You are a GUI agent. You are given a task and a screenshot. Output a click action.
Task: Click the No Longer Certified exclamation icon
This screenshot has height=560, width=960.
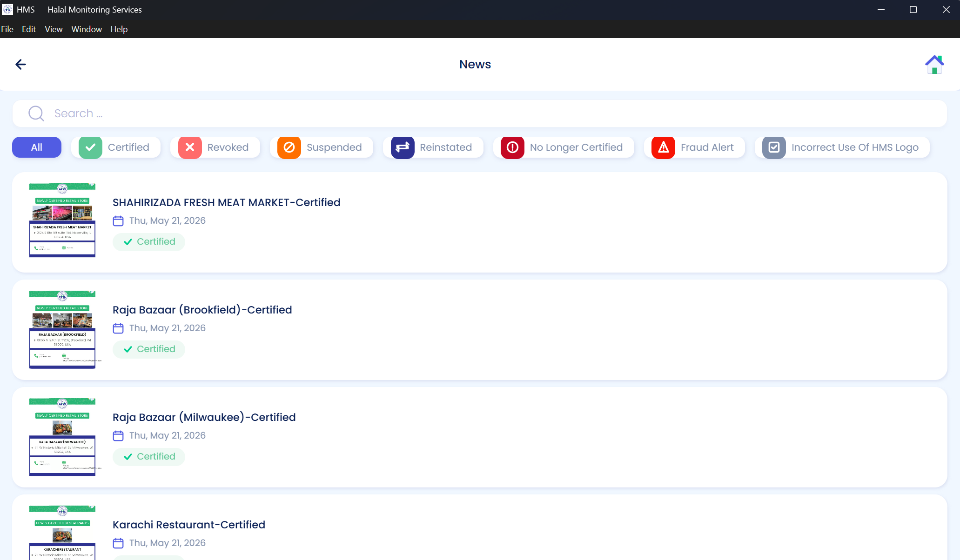512,147
